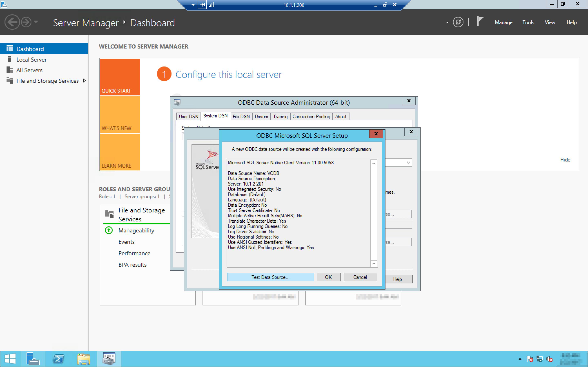This screenshot has height=367, width=588.
Task: Click the volume tray icon
Action: click(549, 359)
